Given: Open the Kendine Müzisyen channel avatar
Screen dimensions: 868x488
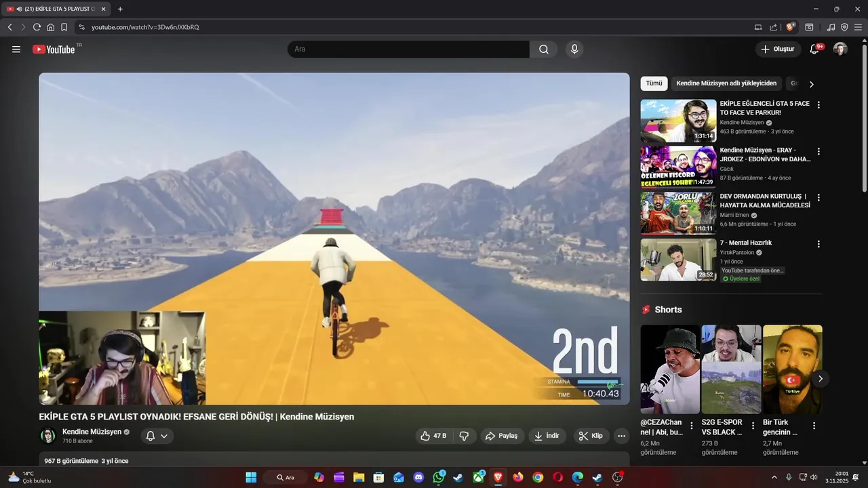Looking at the screenshot, I should click(x=47, y=436).
